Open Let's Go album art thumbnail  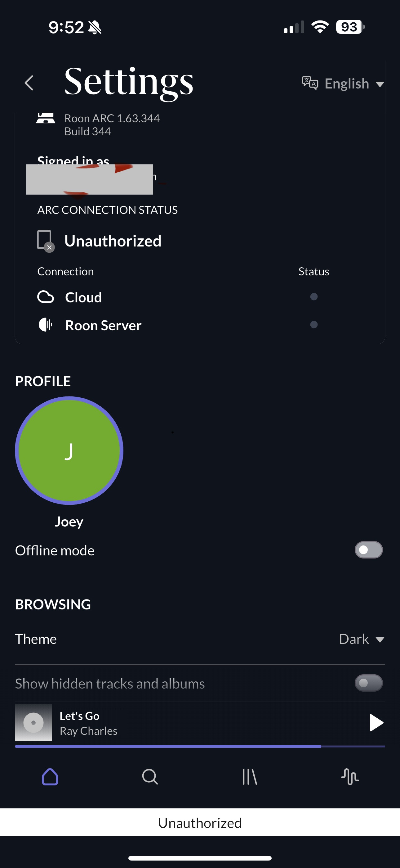coord(33,722)
